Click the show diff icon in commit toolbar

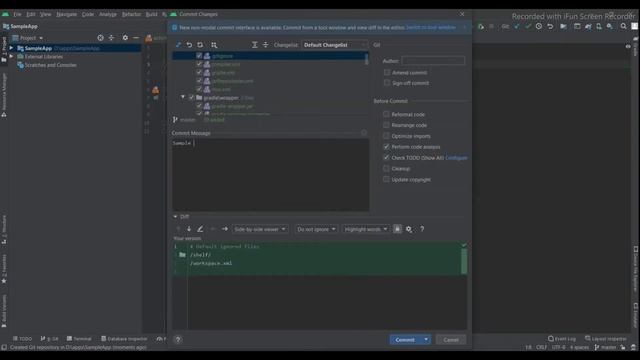178,45
